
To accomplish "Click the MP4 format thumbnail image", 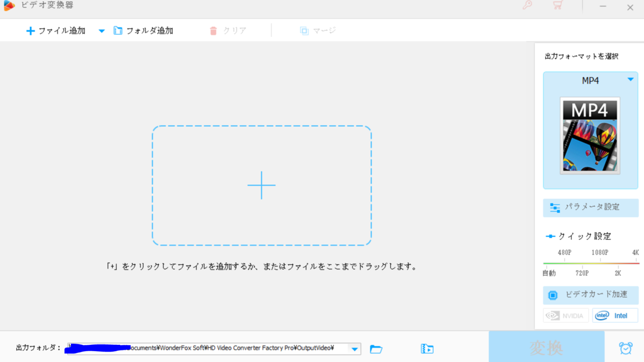I will [590, 135].
